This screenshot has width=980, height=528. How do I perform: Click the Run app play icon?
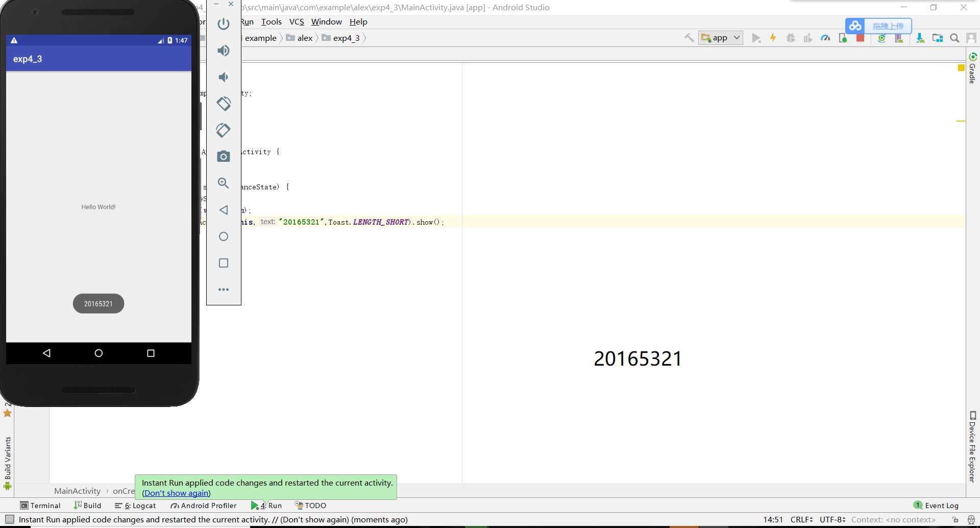[x=756, y=38]
